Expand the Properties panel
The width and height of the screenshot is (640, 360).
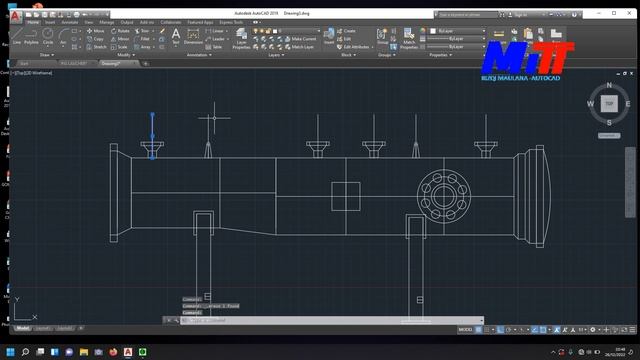click(440, 55)
